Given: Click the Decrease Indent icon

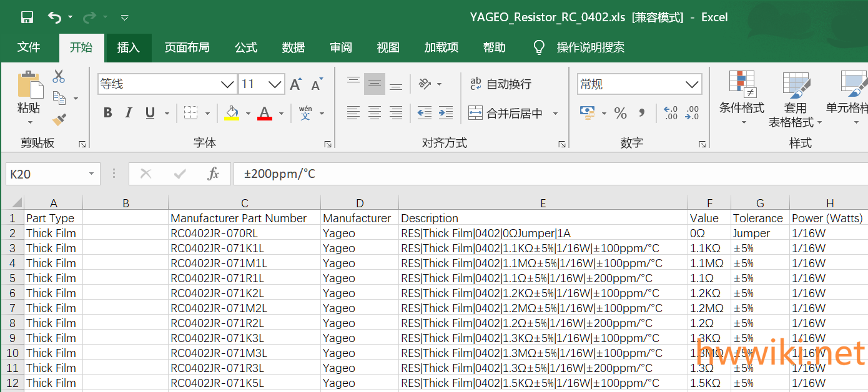Looking at the screenshot, I should point(425,113).
